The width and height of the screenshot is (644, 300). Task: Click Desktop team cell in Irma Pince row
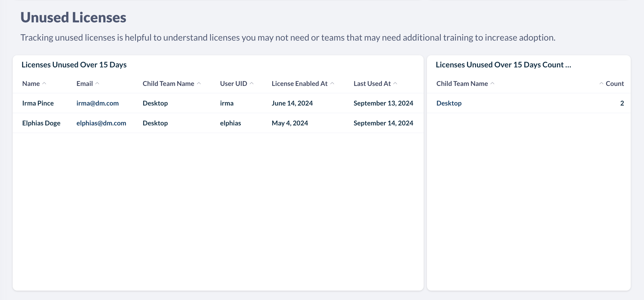pyautogui.click(x=155, y=103)
